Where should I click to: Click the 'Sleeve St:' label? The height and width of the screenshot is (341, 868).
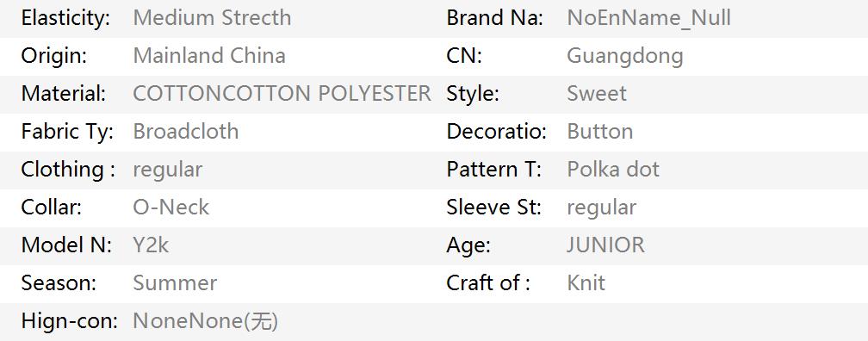tap(493, 207)
